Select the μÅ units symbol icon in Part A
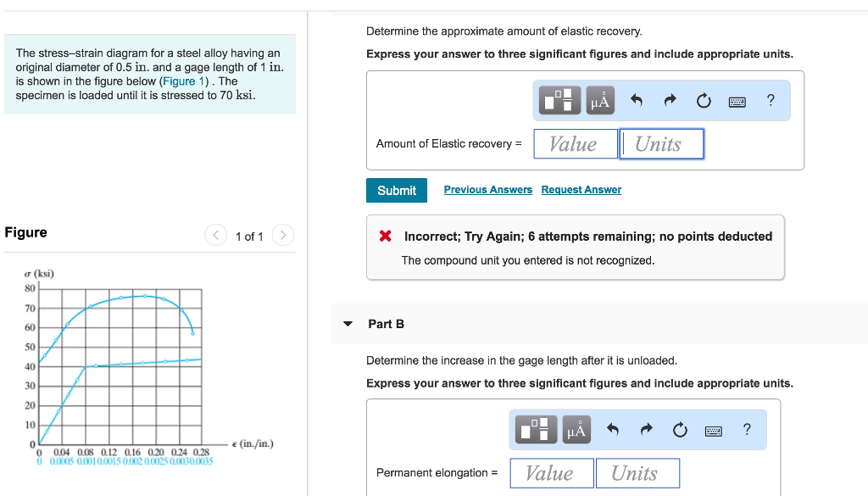The height and width of the screenshot is (496, 868). (x=599, y=100)
